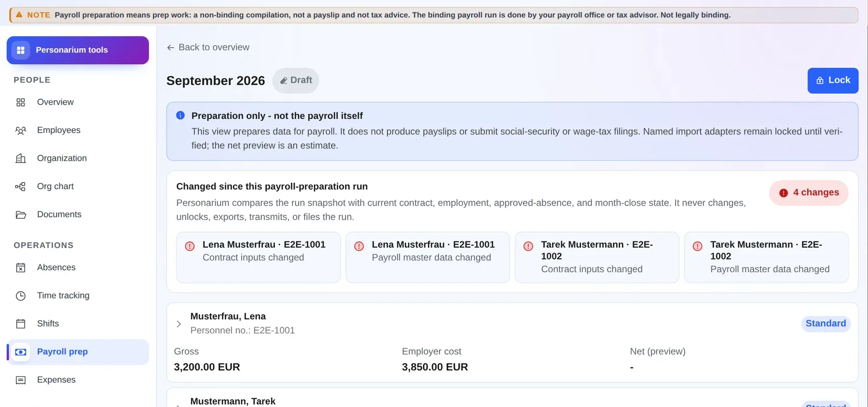868x407 pixels.
Task: Click the blue info icon in Preparation notice
Action: coord(180,115)
